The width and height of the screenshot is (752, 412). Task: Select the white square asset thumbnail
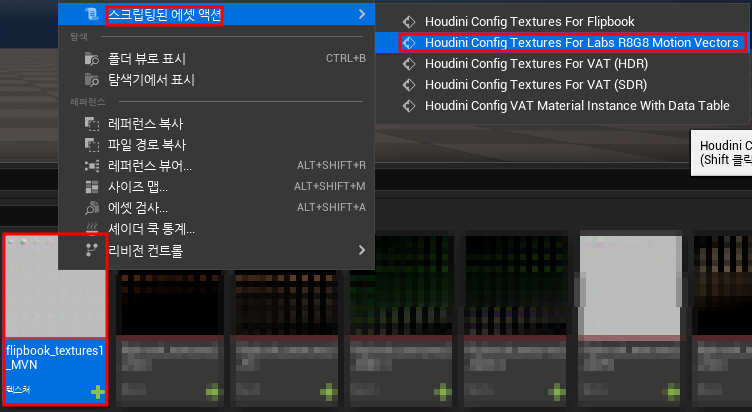tap(631, 286)
